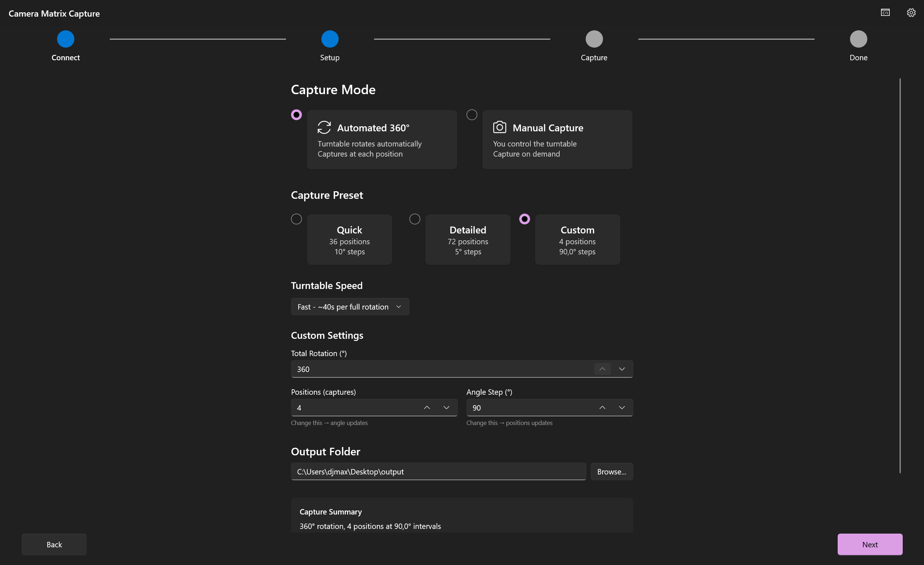Decrease Angle Step value
The image size is (924, 565).
coord(622,408)
